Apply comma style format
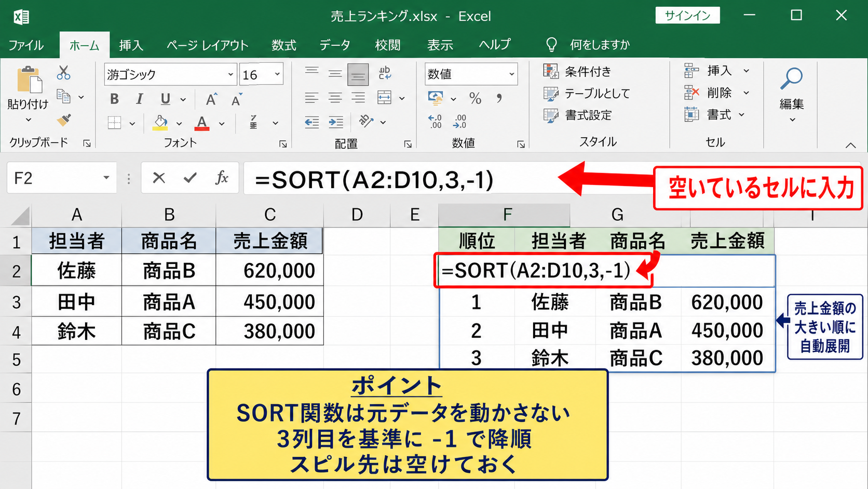 click(x=499, y=98)
